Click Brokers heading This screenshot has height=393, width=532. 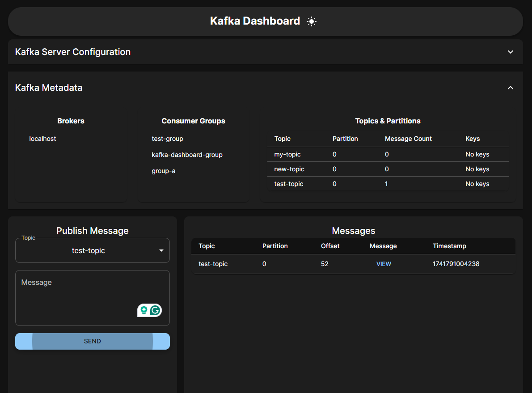pos(71,121)
